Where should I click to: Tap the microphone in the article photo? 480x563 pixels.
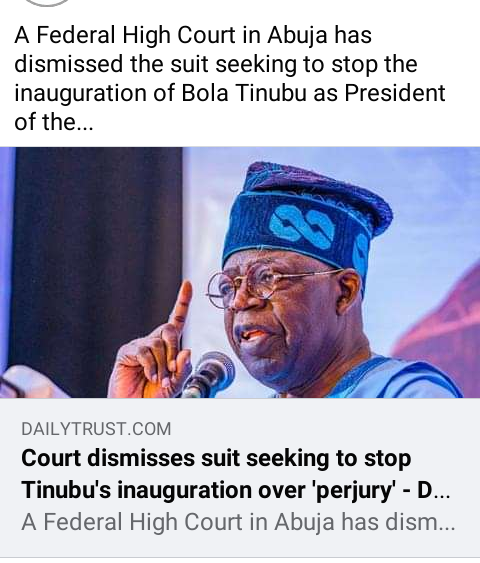click(x=209, y=374)
